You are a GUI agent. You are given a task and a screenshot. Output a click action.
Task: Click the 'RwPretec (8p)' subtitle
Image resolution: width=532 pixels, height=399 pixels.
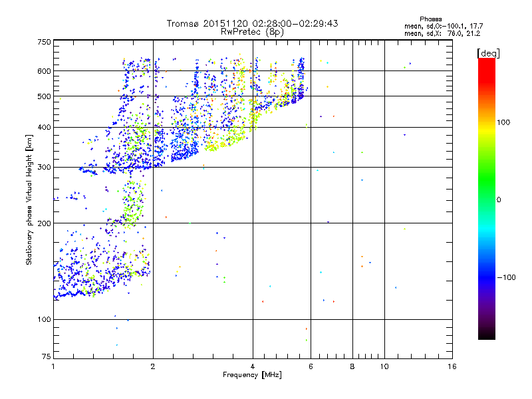click(x=252, y=32)
